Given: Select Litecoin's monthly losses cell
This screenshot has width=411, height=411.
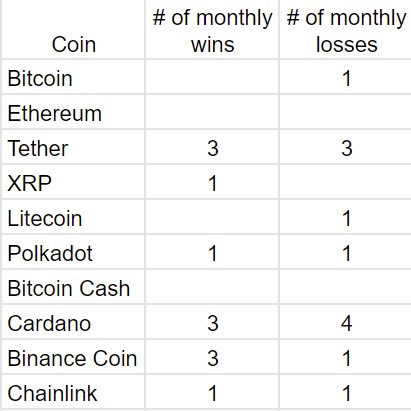Looking at the screenshot, I should coord(346,217).
